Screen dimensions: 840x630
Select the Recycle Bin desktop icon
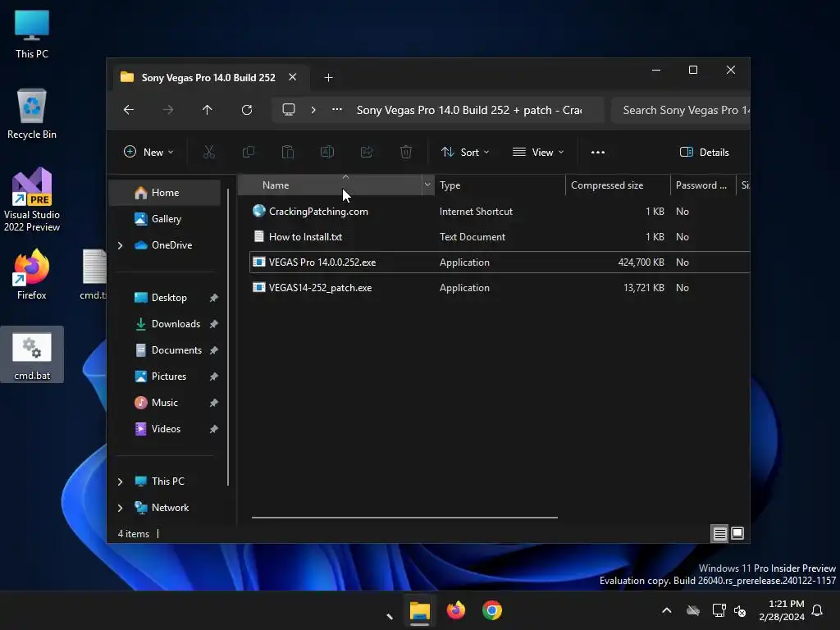32,114
